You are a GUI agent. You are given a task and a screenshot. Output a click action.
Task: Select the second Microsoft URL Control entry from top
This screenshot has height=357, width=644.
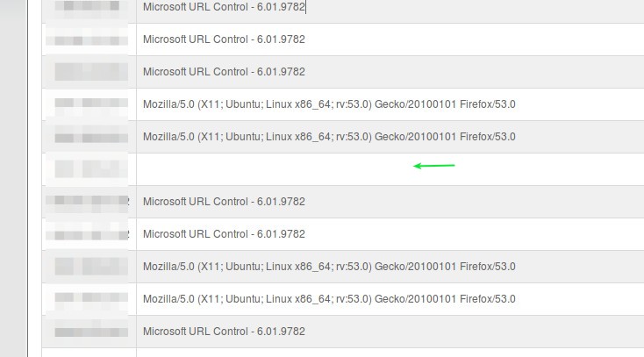(x=224, y=39)
